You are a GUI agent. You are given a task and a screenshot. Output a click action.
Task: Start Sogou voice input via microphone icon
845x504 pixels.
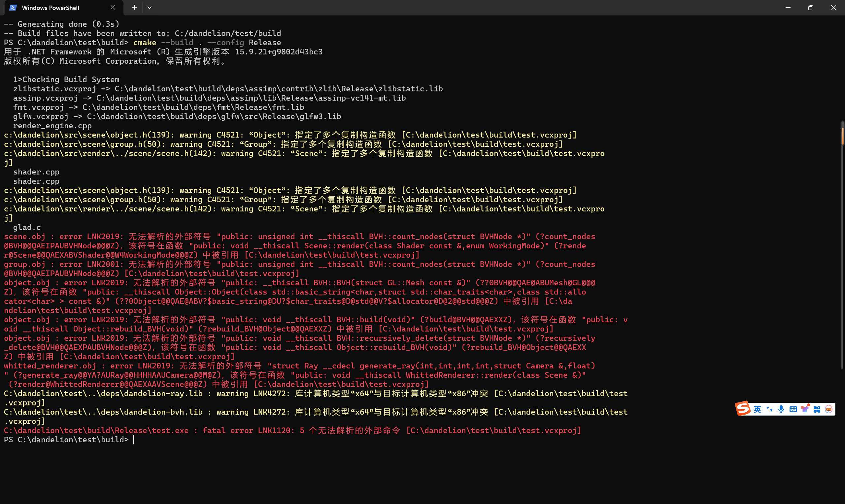click(x=781, y=409)
